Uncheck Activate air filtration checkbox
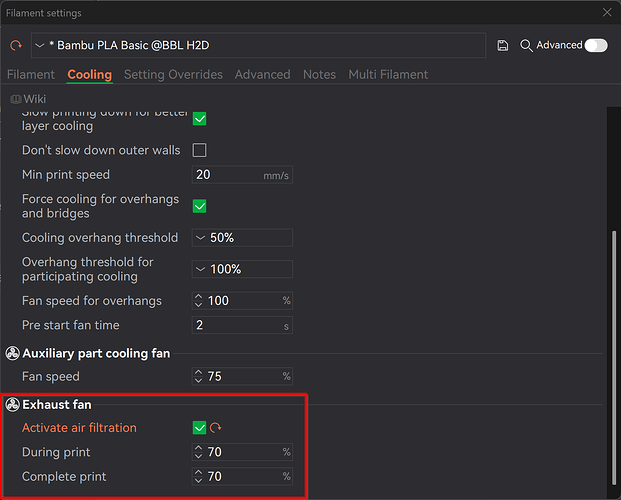The width and height of the screenshot is (621, 500). click(x=199, y=427)
